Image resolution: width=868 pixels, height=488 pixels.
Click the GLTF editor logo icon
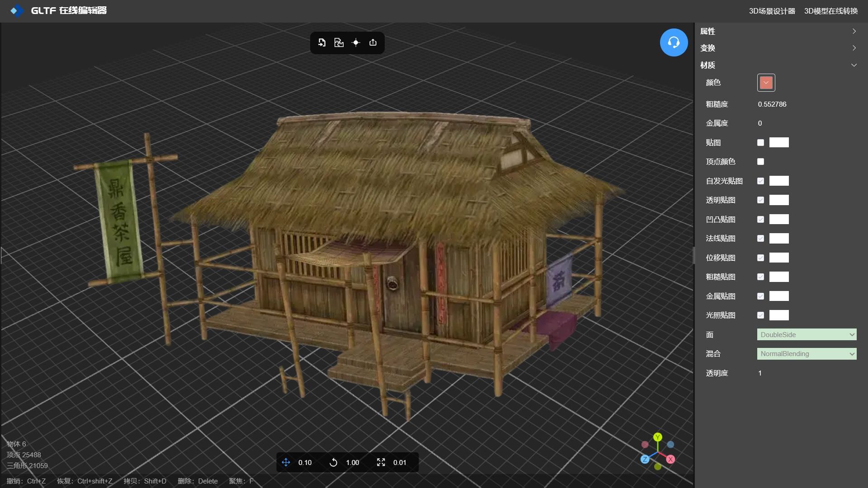point(17,10)
